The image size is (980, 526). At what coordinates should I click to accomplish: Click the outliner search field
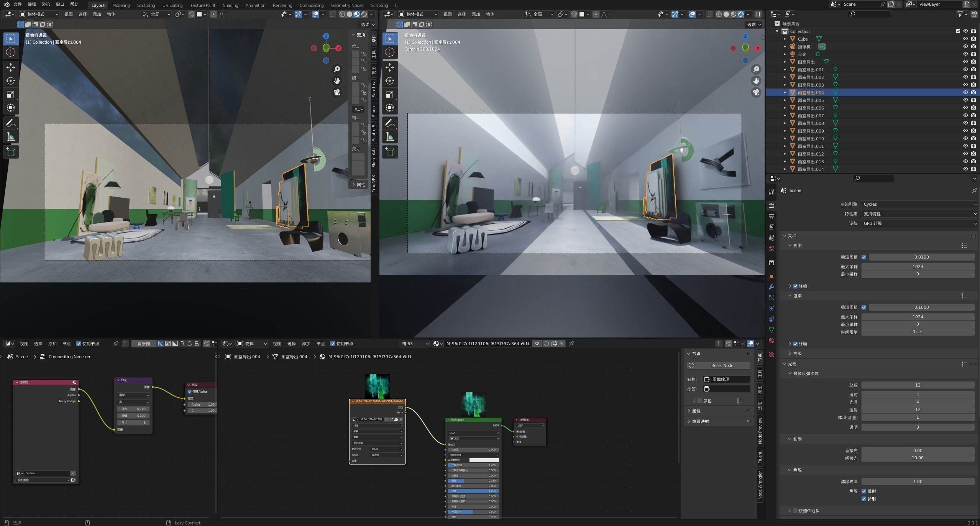click(x=869, y=14)
